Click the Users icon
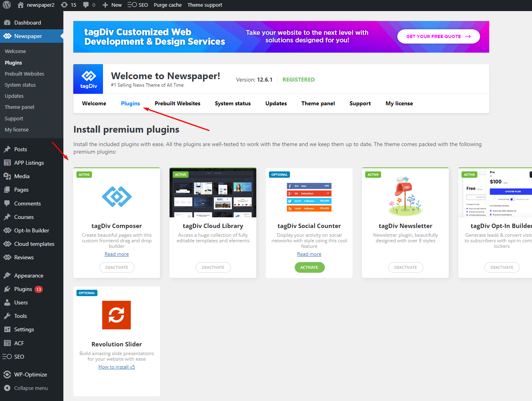 7,302
